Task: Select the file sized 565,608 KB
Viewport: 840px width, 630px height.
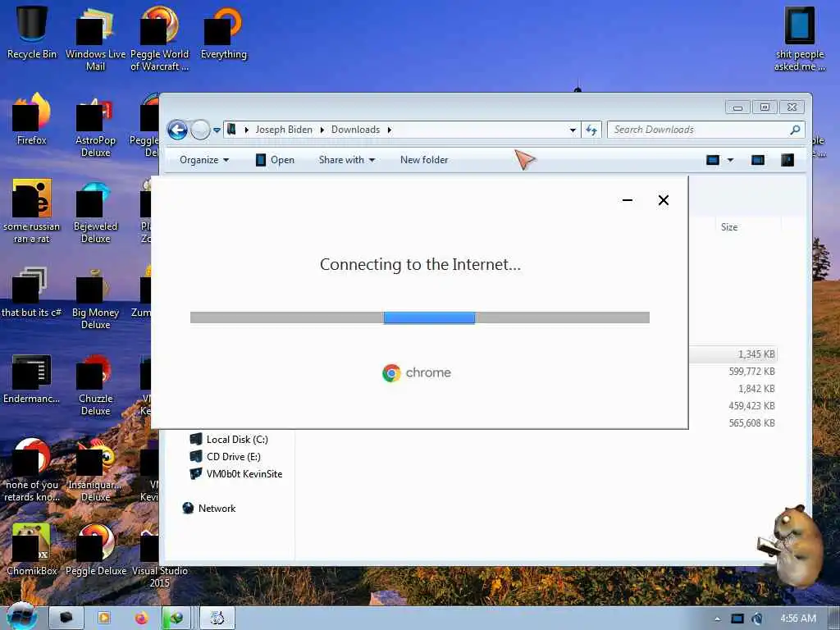Action: click(x=751, y=422)
